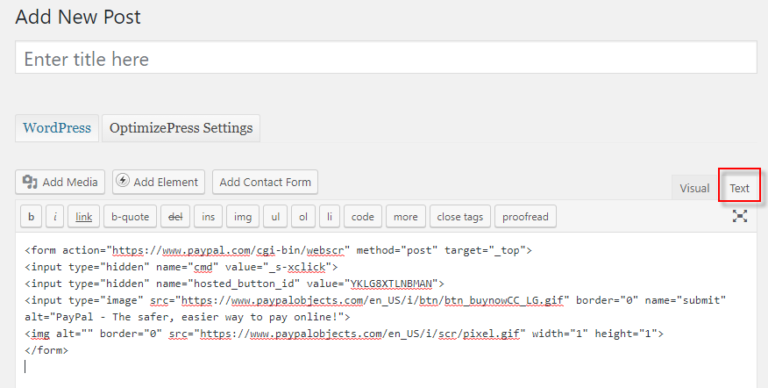768x388 pixels.
Task: Click the fullscreen expand icon in editor toolbar
Action: coord(740,216)
